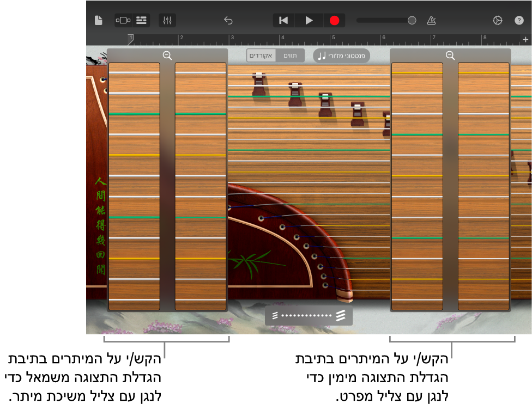
Task: Click plus to add song section
Action: (525, 40)
